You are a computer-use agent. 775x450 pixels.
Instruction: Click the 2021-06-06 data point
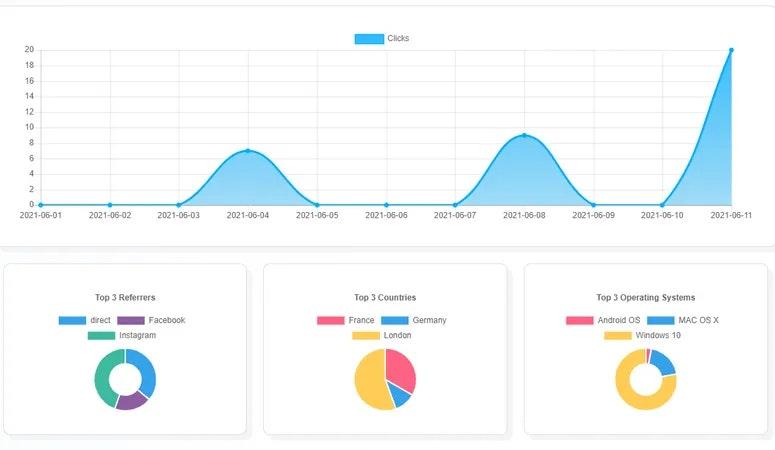tap(387, 205)
